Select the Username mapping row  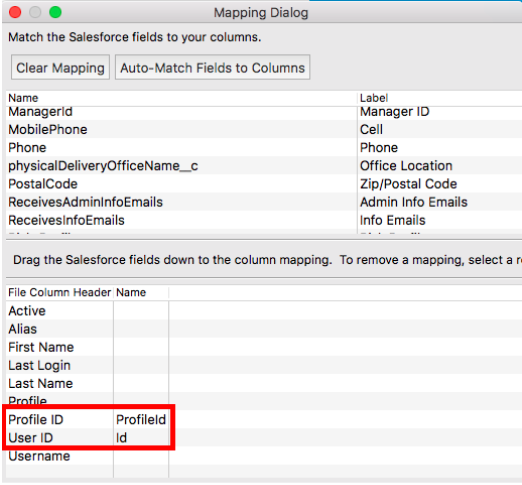point(264,456)
